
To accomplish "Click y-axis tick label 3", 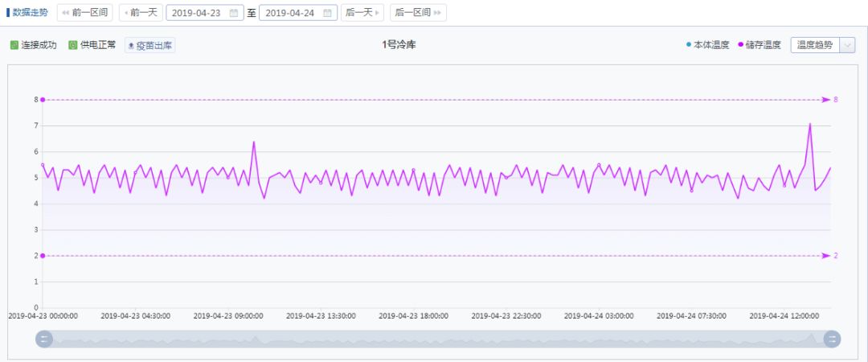I will point(36,229).
